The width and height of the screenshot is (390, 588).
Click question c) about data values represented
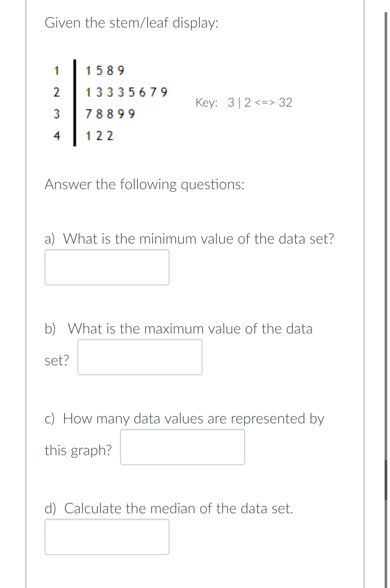coord(184,419)
